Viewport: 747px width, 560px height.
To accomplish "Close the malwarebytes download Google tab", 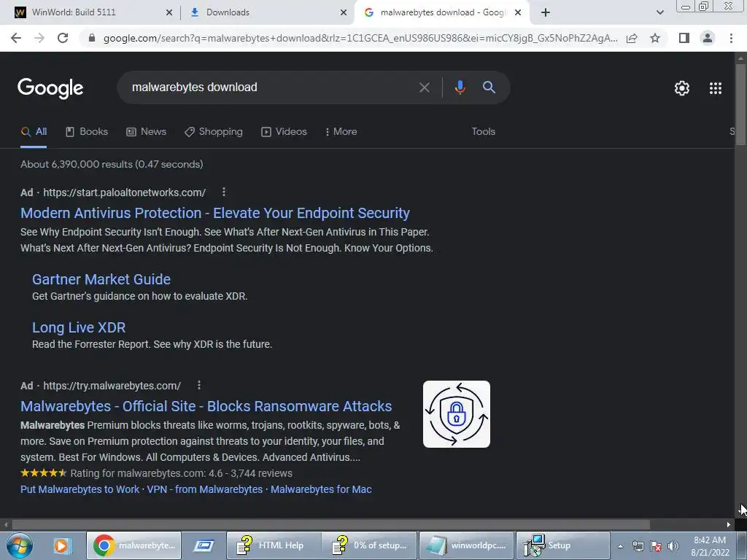I will [519, 12].
